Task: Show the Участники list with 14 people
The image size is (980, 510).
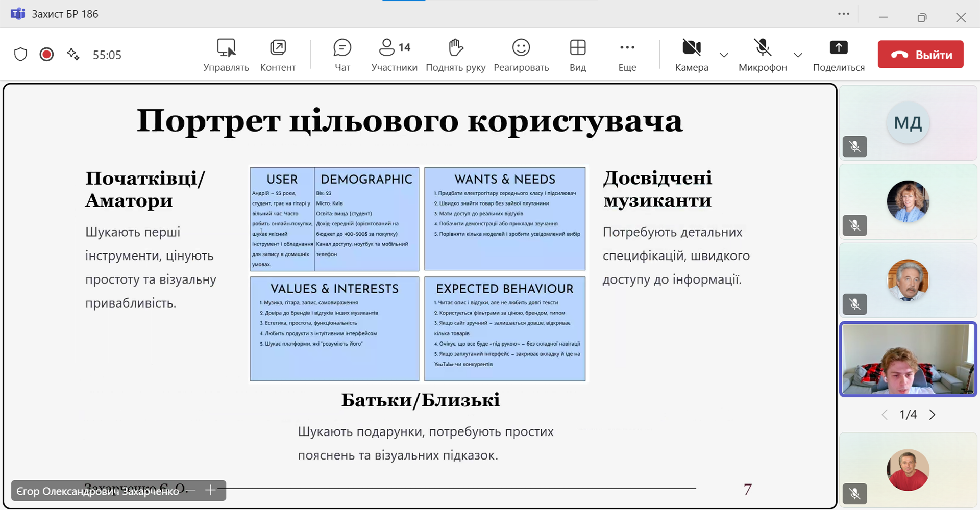Action: click(x=394, y=55)
